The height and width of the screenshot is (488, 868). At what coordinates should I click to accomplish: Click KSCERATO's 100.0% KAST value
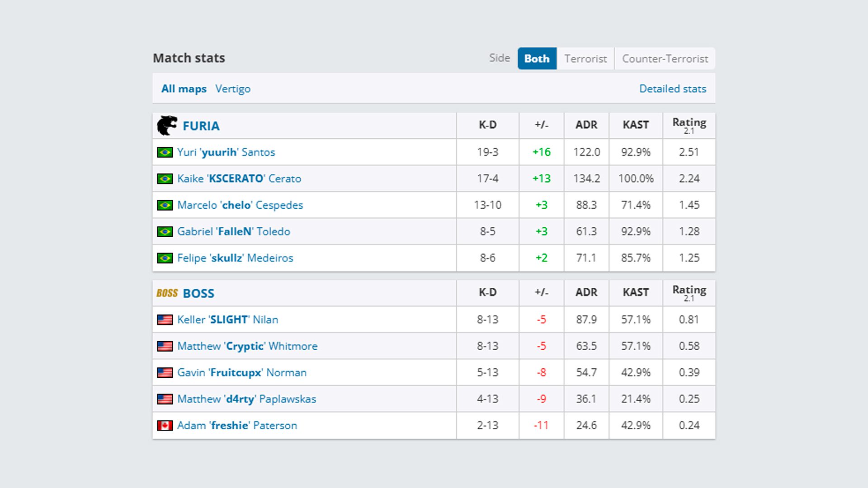pos(636,178)
